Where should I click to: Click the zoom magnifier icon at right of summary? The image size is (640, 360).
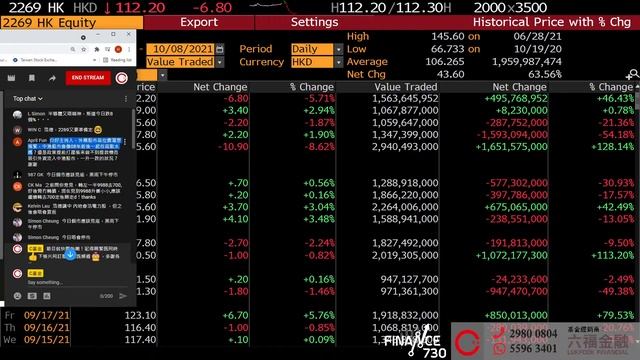tap(632, 74)
